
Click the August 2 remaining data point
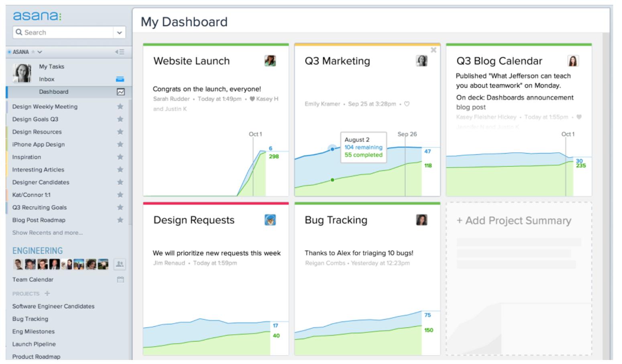pos(332,149)
